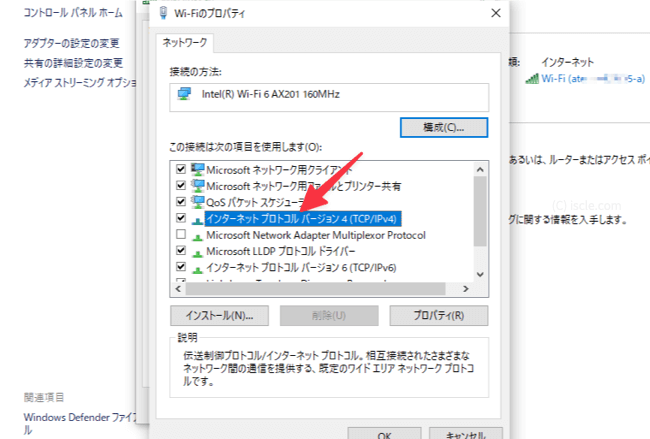This screenshot has height=439, width=650.
Task: Toggle the TCP/IPv6 protocol checkbox
Action: tap(181, 267)
